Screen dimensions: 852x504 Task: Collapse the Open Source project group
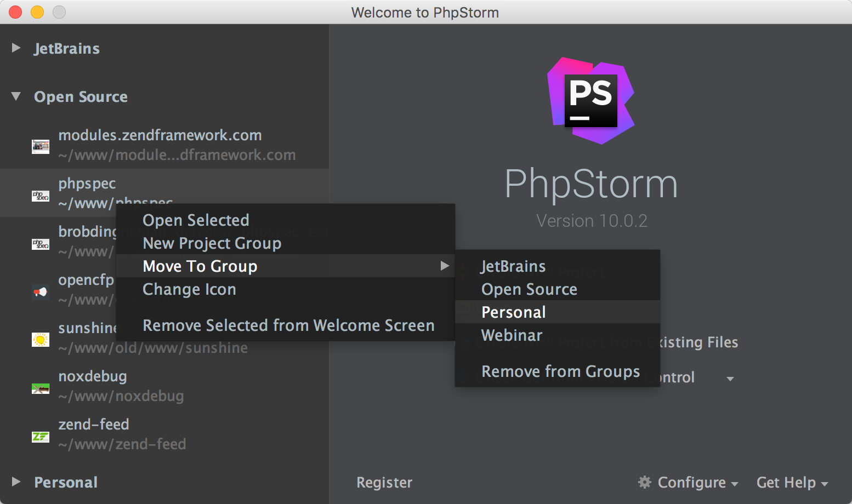point(16,96)
